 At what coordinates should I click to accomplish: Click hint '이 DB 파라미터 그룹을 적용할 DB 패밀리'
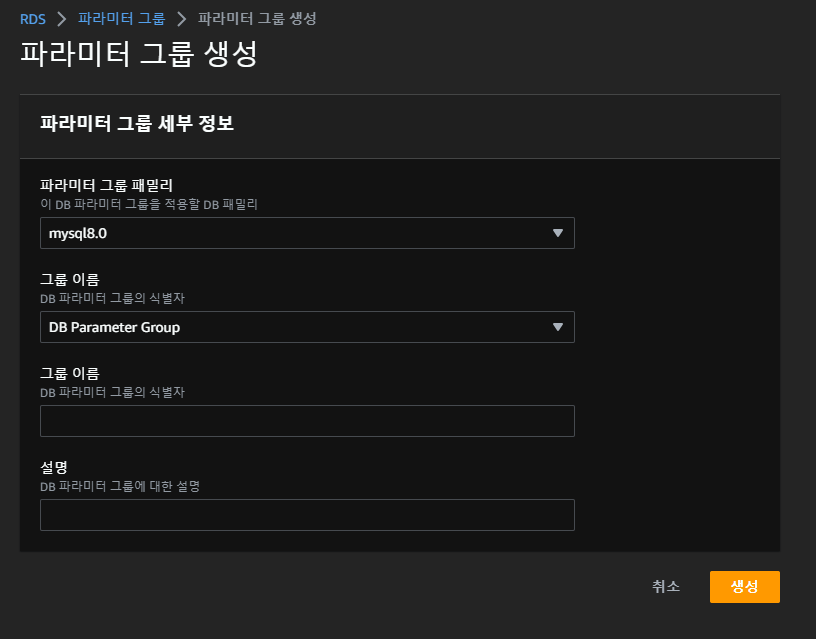(149, 205)
